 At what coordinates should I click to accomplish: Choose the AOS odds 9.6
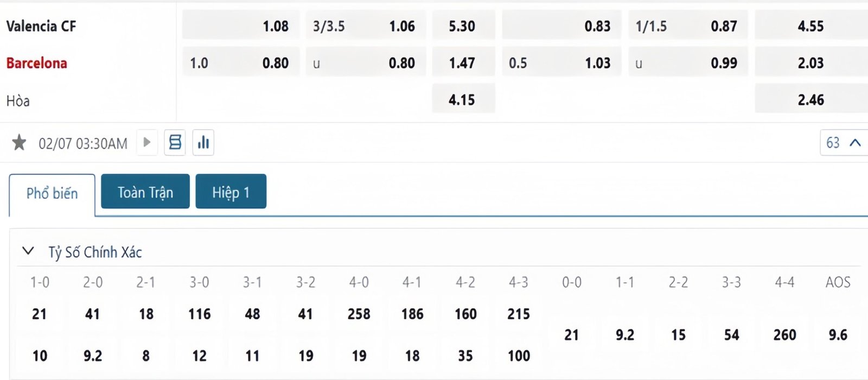pos(838,335)
